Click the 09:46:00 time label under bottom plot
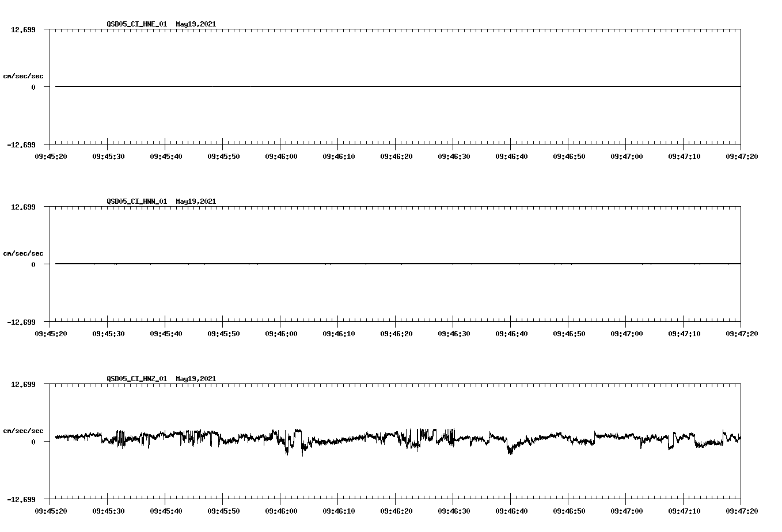This screenshot has width=782, height=532. pyautogui.click(x=281, y=510)
